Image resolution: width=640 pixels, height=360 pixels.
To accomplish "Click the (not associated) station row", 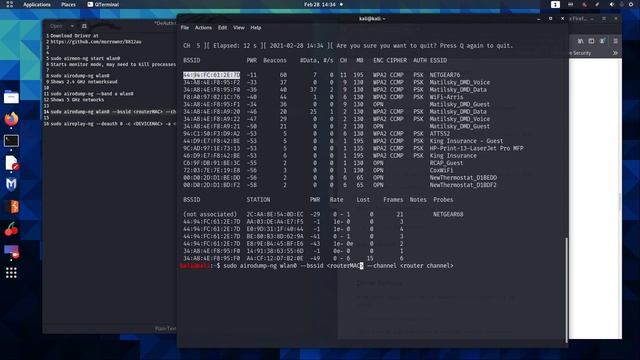I will (x=322, y=214).
